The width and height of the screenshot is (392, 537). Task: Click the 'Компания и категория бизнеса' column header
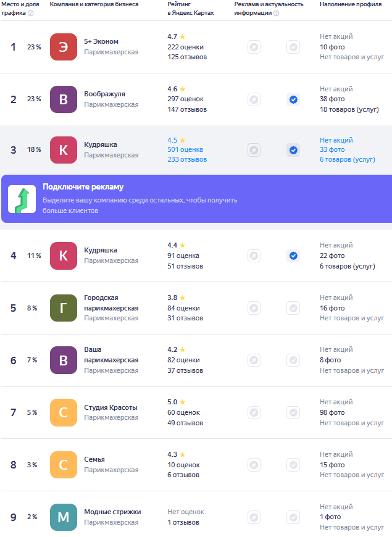point(94,4)
